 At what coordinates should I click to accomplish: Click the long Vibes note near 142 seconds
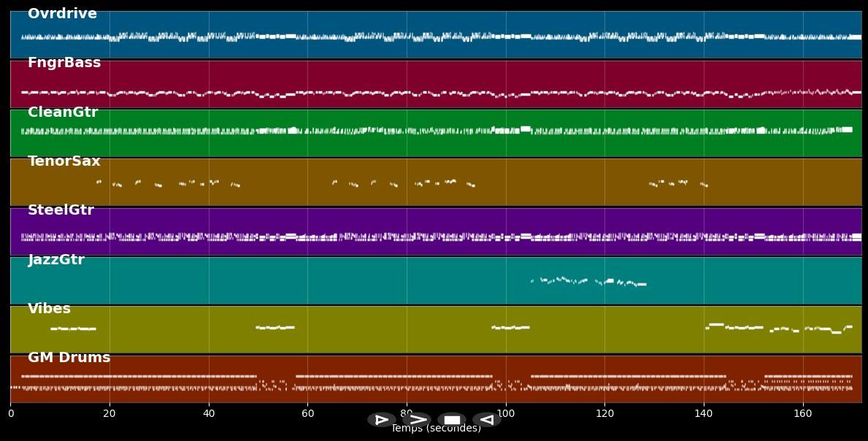pyautogui.click(x=716, y=324)
